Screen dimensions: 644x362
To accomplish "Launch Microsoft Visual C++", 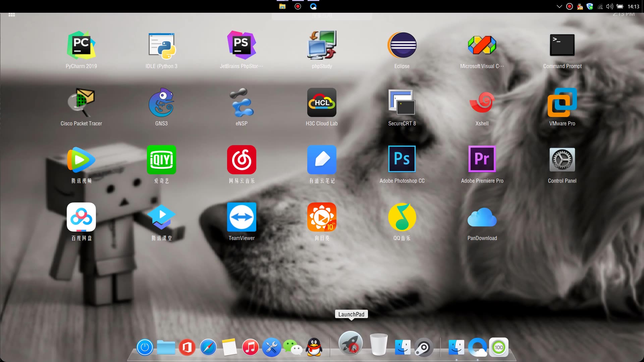I will [x=482, y=45].
